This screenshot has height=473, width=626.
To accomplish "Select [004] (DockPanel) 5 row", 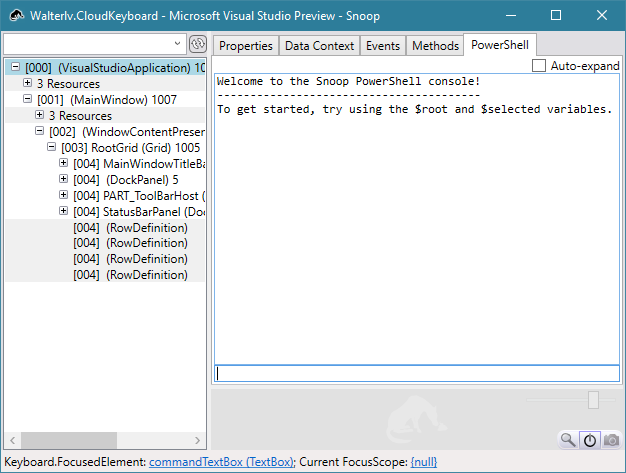I will click(x=126, y=180).
